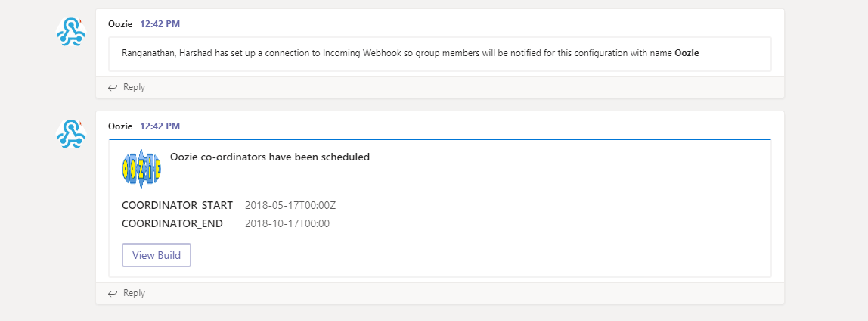The width and height of the screenshot is (868, 321).
Task: Click the reply arrow icon under the first message
Action: pyautogui.click(x=113, y=87)
